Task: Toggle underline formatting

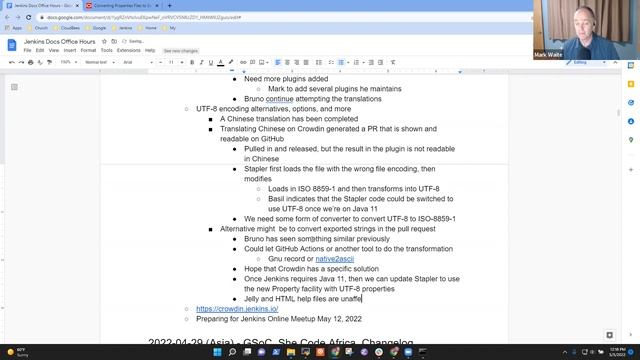Action: coord(211,62)
